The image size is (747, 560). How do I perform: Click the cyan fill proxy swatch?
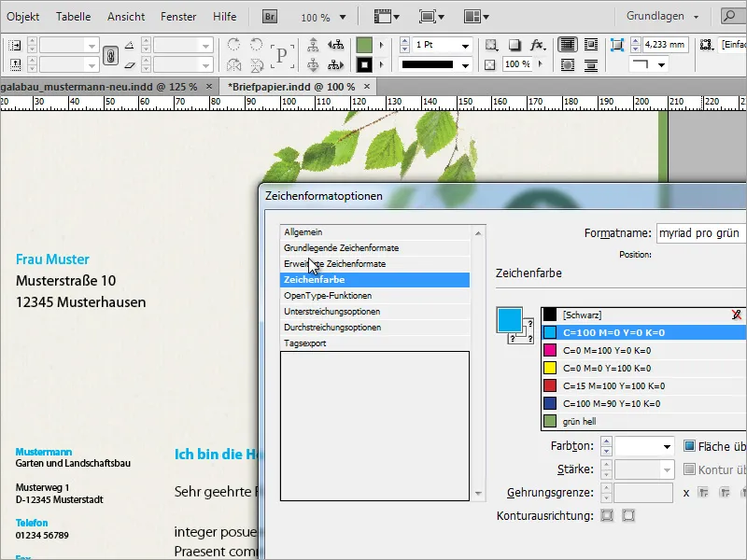pos(509,319)
